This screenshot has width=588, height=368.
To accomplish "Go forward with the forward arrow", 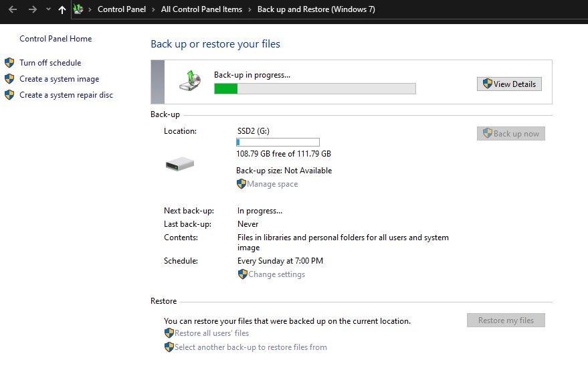I will [x=33, y=9].
